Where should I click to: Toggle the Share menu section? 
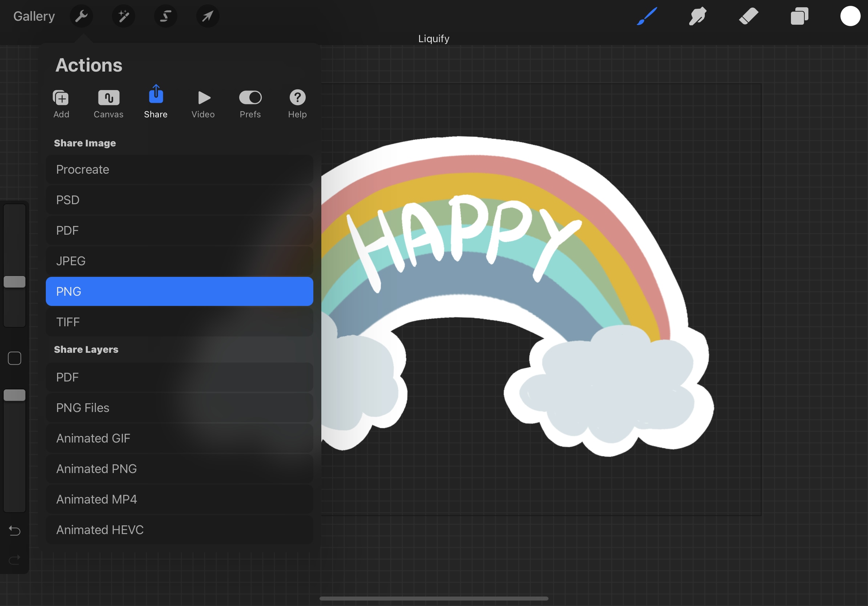pyautogui.click(x=156, y=103)
